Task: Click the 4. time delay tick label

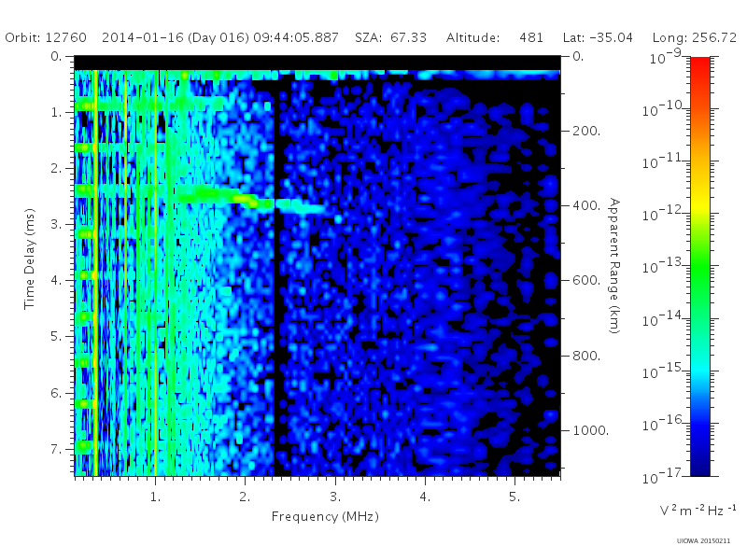Action: pos(56,281)
